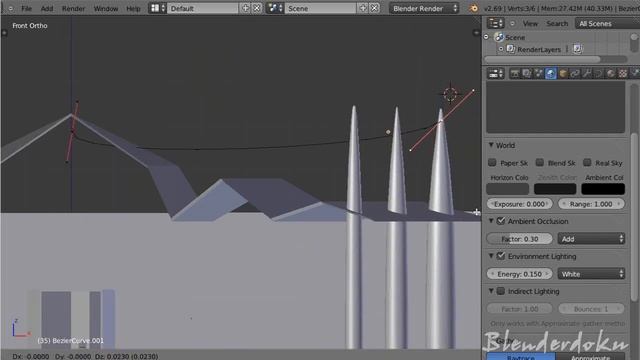The height and width of the screenshot is (360, 640).
Task: Switch to curve Object Data tab
Action: coord(598,73)
